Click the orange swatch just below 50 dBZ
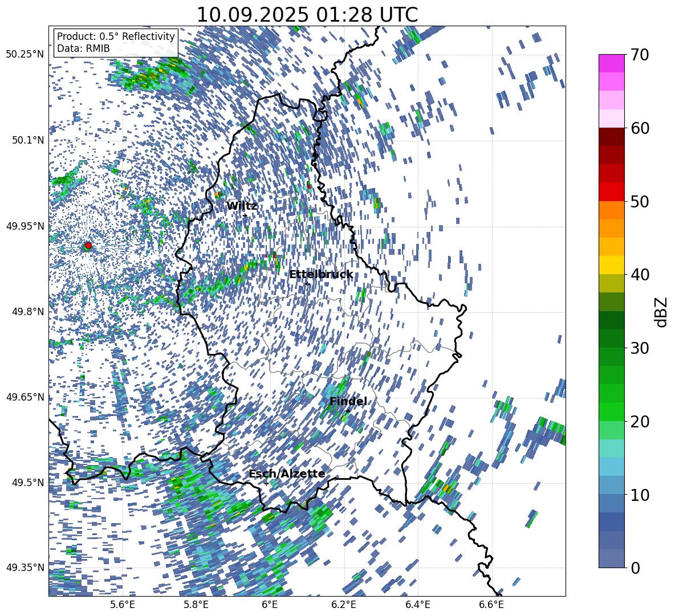The image size is (675, 616). tap(611, 210)
